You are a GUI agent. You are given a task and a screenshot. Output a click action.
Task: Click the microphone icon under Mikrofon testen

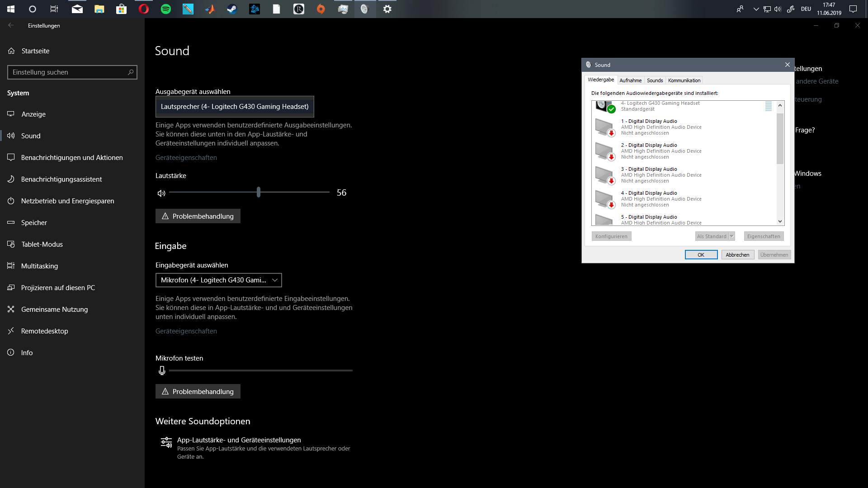[x=162, y=371]
